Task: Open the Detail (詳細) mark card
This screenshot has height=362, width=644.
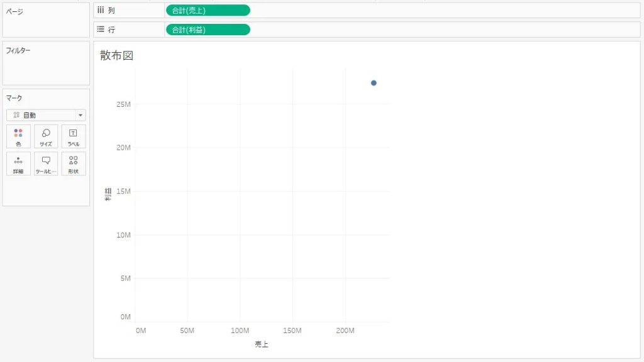Action: pos(18,164)
